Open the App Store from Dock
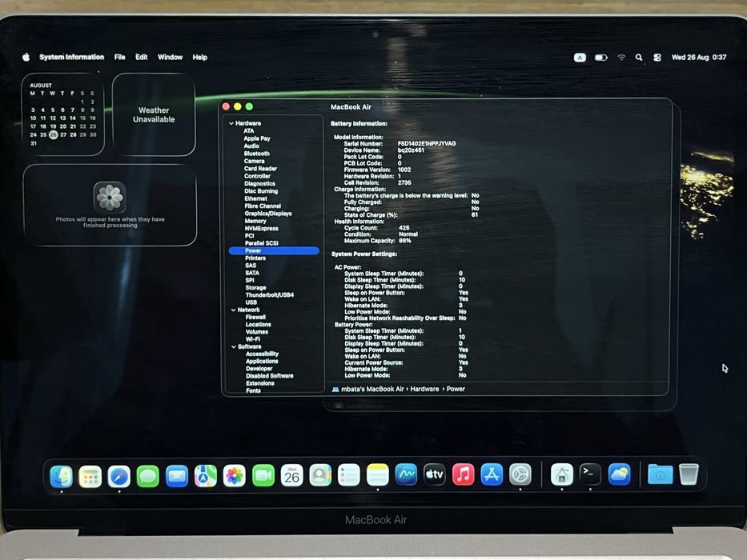The height and width of the screenshot is (560, 747). pyautogui.click(x=492, y=474)
